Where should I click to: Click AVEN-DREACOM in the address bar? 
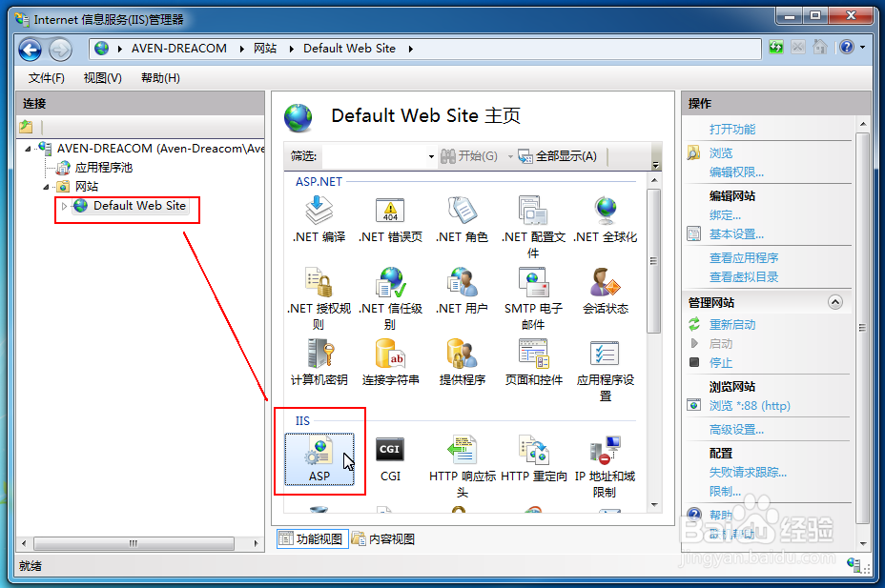point(179,49)
